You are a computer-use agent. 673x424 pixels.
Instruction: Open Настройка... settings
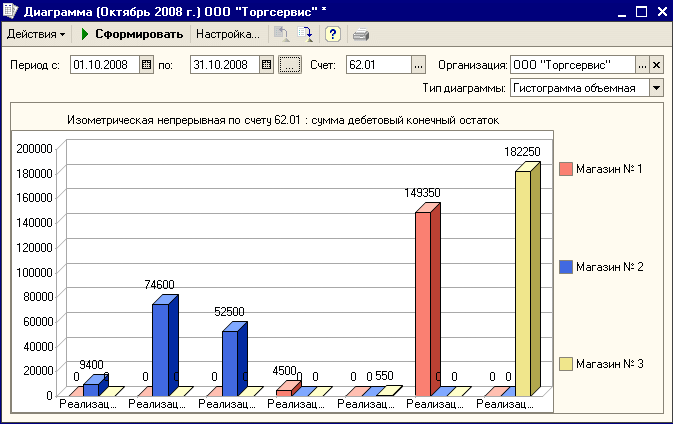[x=228, y=34]
